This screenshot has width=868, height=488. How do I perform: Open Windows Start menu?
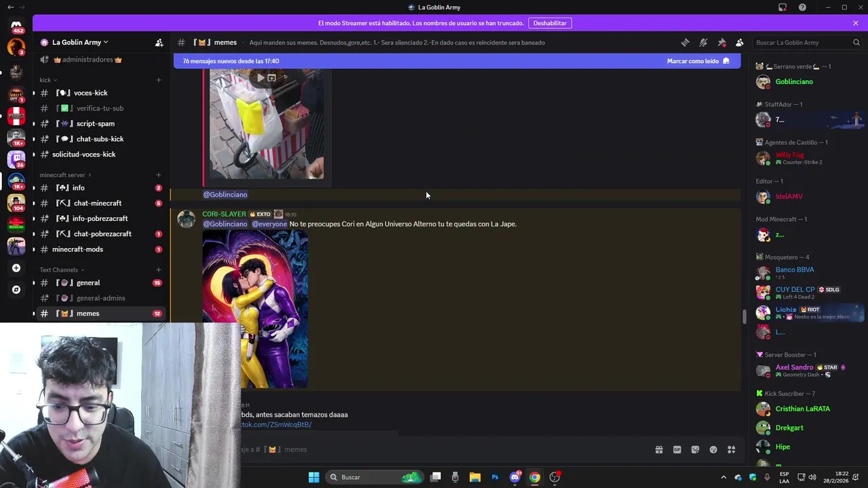coord(313,477)
